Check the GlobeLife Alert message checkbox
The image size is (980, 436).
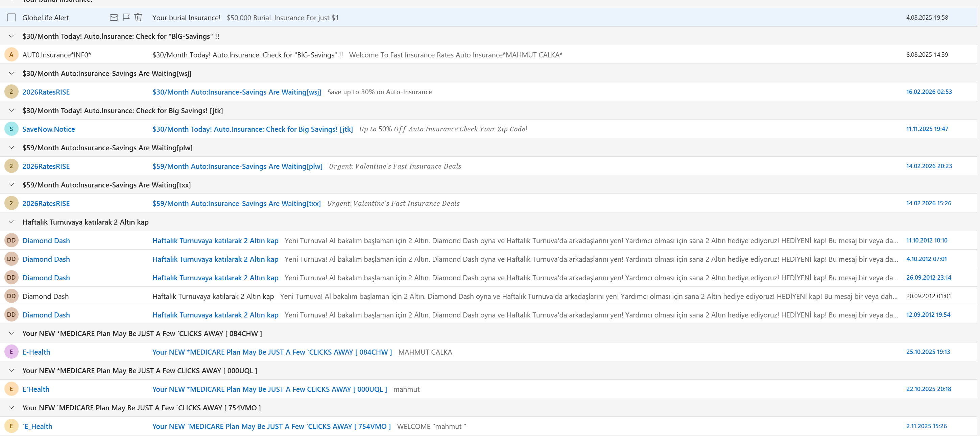tap(11, 18)
